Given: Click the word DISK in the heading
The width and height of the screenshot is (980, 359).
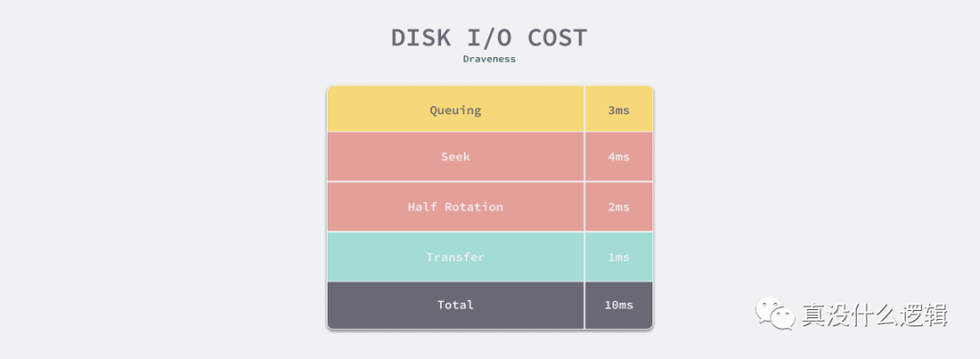Looking at the screenshot, I should (421, 37).
